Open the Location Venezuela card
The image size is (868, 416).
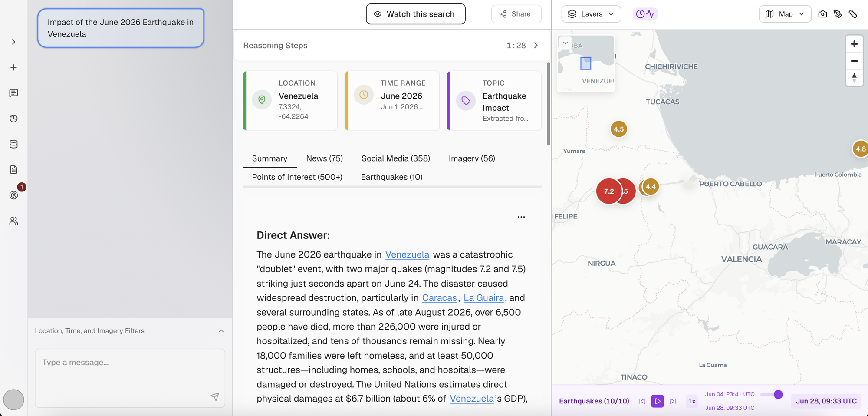coord(290,101)
